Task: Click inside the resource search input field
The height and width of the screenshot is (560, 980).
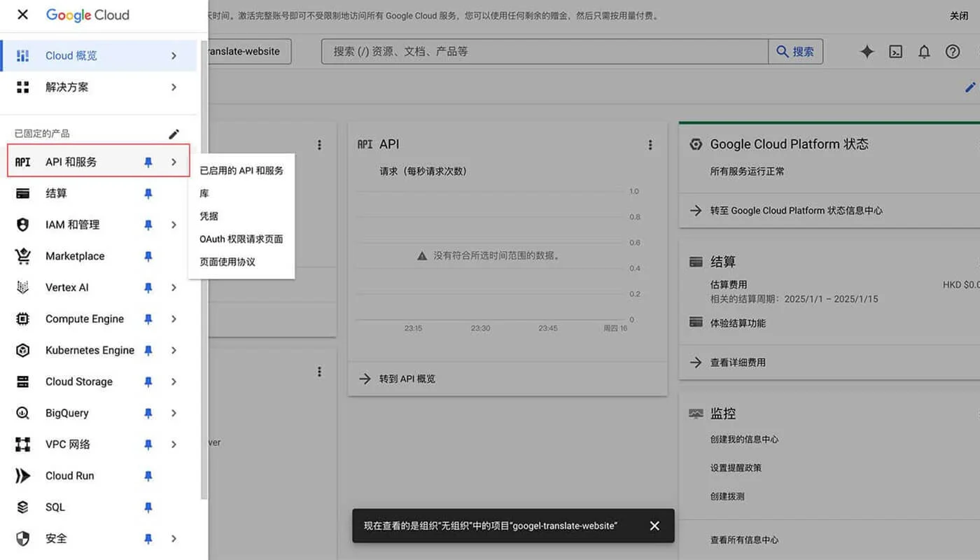Action: pos(490,51)
